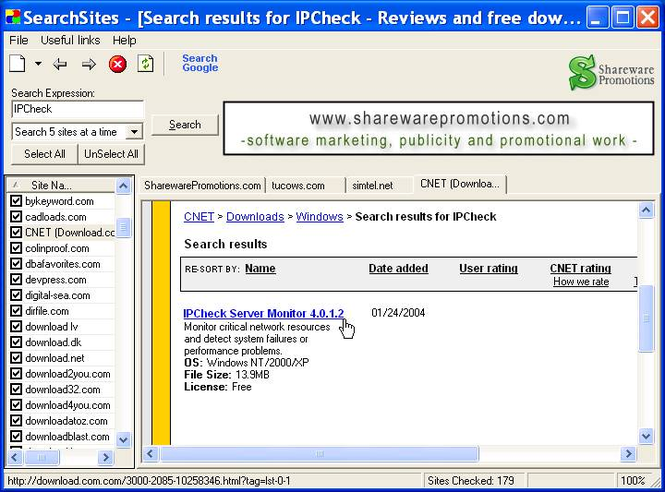Expand the 'Search 5 sites at a time' dropdown
This screenshot has width=665, height=492.
click(x=134, y=132)
